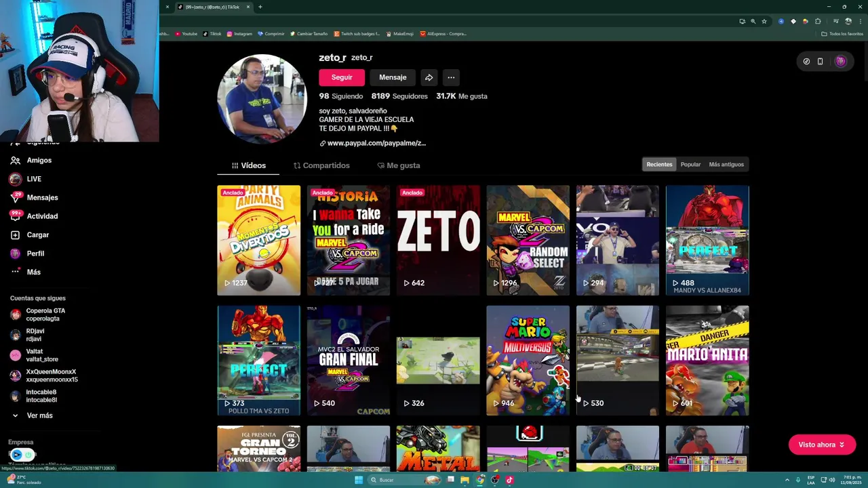Open Chrome from the taskbar
The width and height of the screenshot is (868, 488).
pyautogui.click(x=480, y=480)
